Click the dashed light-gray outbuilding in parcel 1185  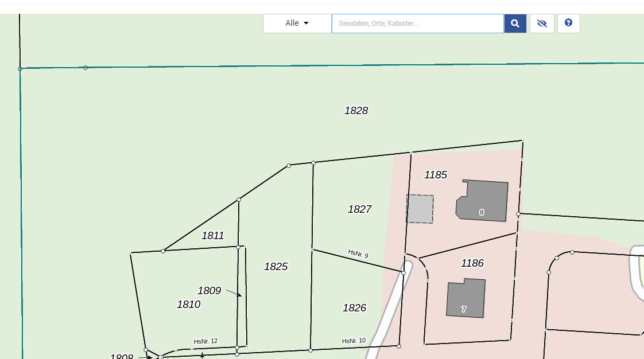[x=420, y=209]
